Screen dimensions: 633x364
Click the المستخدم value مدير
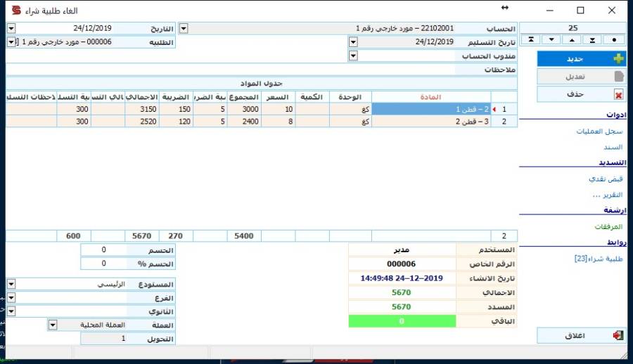[x=402, y=249]
